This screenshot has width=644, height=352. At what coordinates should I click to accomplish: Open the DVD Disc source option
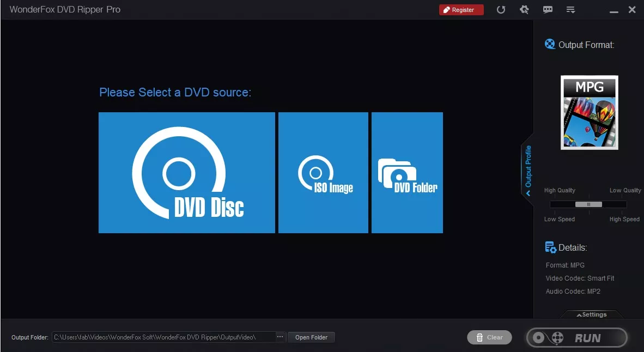[186, 172]
